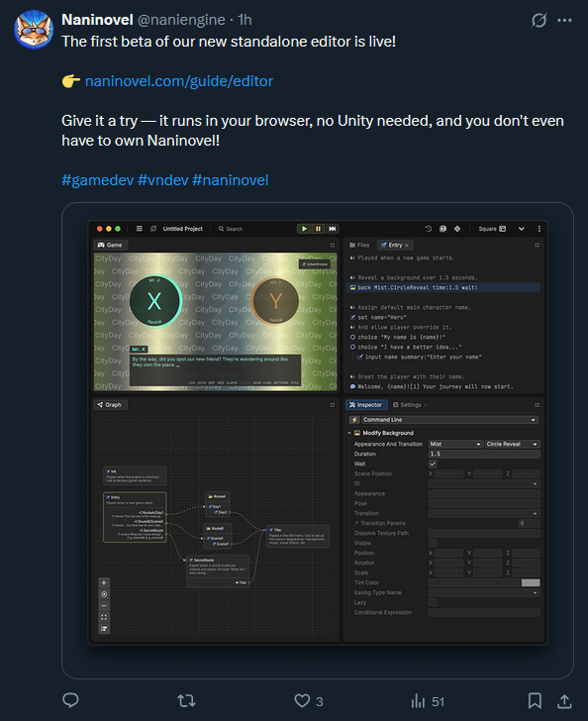
Task: Select the back Mist.CircleReveal script line
Action: coord(443,287)
